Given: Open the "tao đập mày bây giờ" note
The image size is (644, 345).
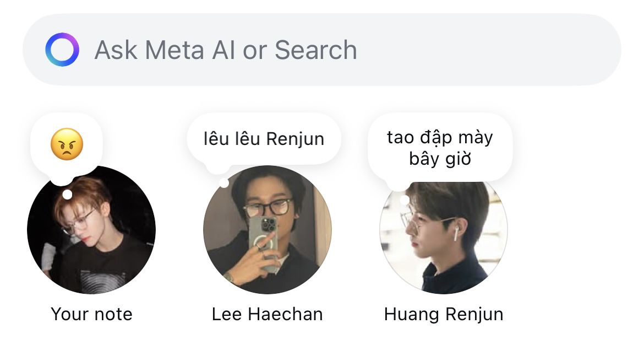Looking at the screenshot, I should click(440, 148).
